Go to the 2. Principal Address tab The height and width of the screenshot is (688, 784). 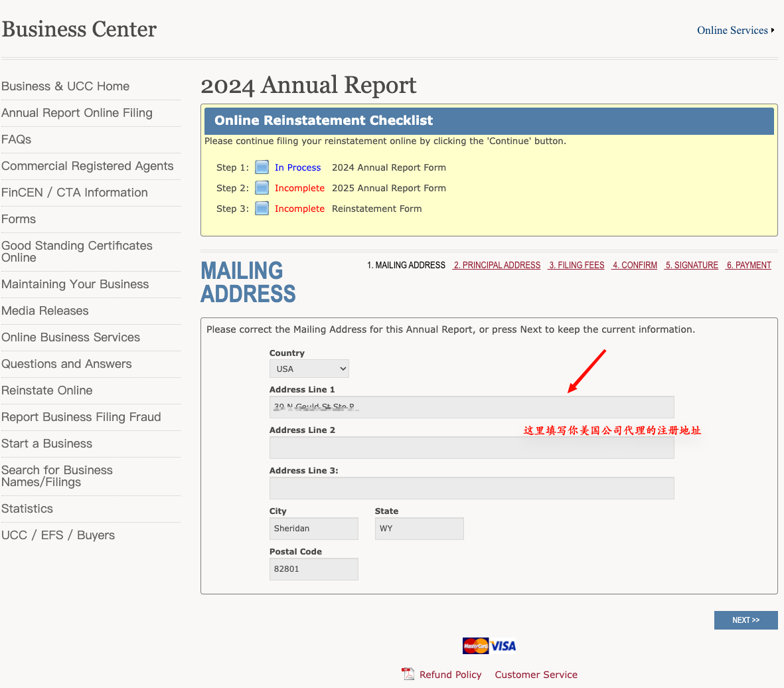[x=497, y=265]
